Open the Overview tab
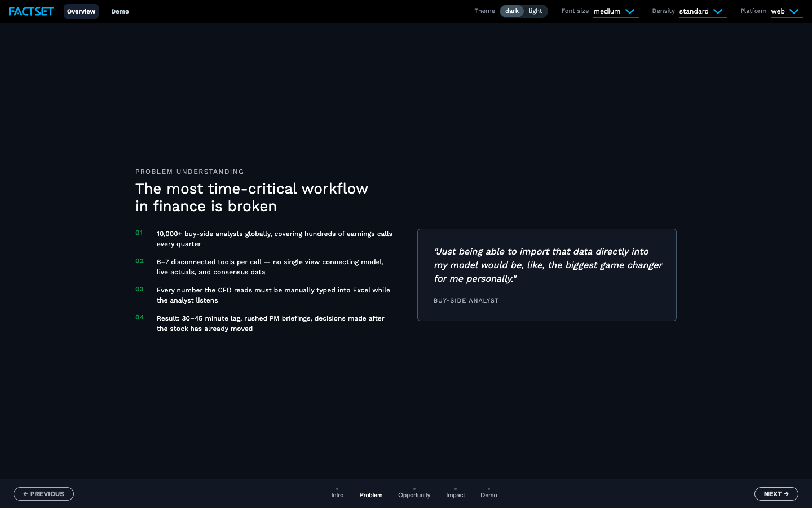This screenshot has height=508, width=812. tap(81, 11)
